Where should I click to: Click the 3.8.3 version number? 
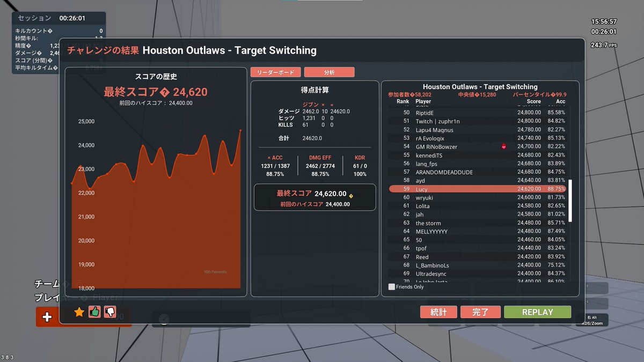click(x=7, y=358)
